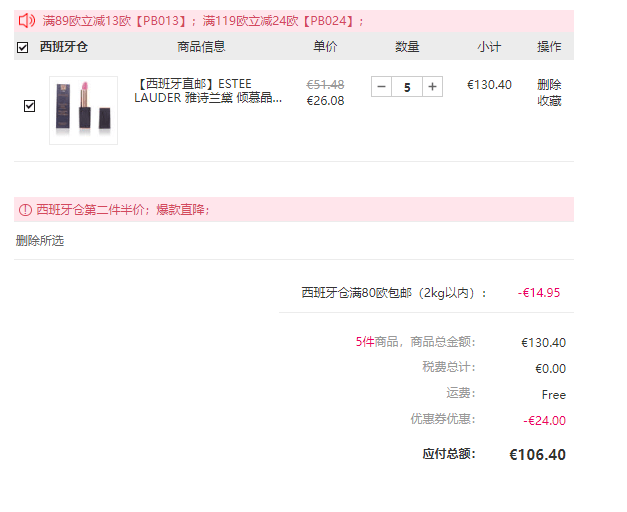Click the quantity input field showing 5
This screenshot has width=627, height=512.
point(407,86)
